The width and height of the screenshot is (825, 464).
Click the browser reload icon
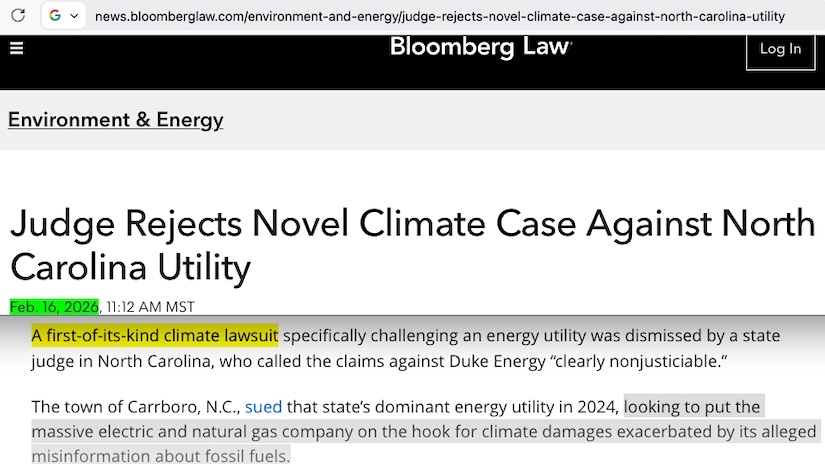coord(18,16)
